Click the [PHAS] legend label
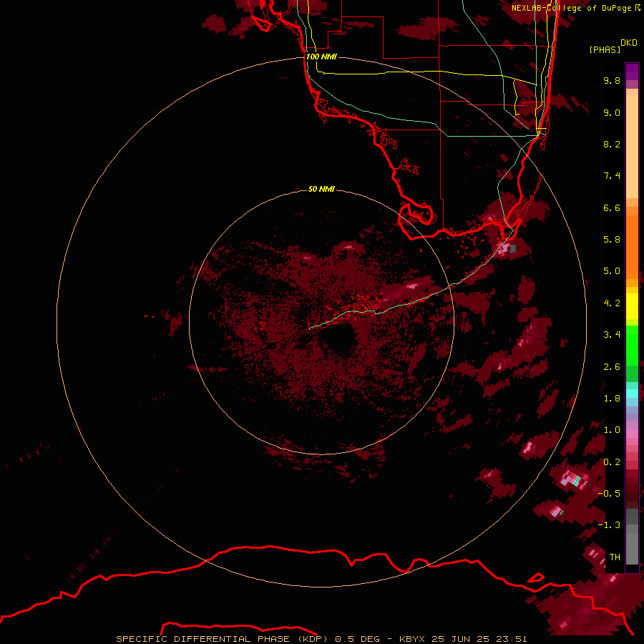 coord(605,49)
